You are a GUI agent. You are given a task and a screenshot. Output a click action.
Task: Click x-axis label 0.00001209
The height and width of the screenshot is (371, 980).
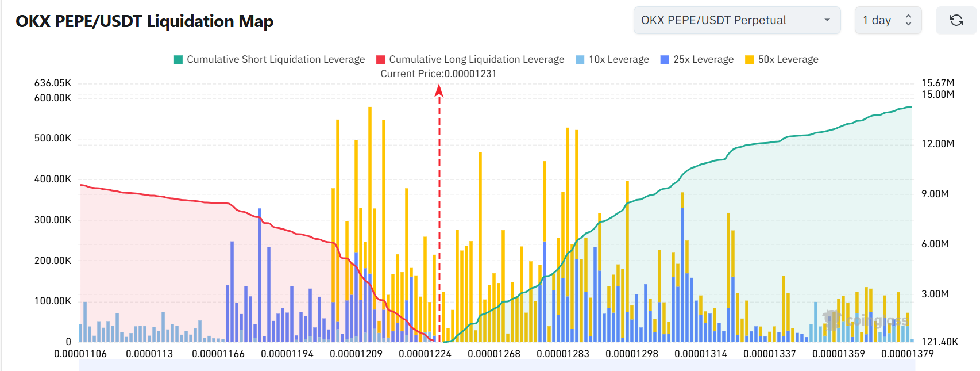coord(356,354)
